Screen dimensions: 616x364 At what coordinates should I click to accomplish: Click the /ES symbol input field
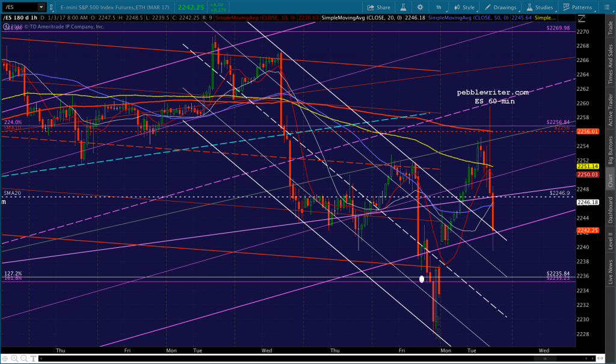[x=20, y=7]
